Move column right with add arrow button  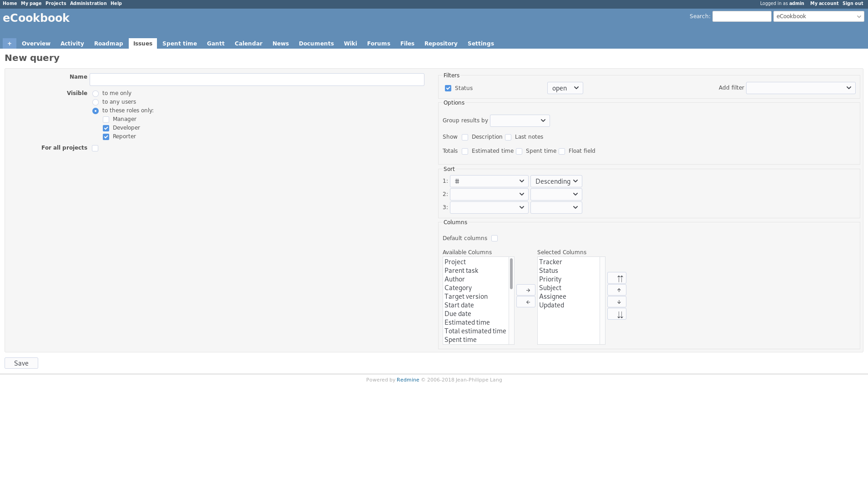pyautogui.click(x=525, y=290)
